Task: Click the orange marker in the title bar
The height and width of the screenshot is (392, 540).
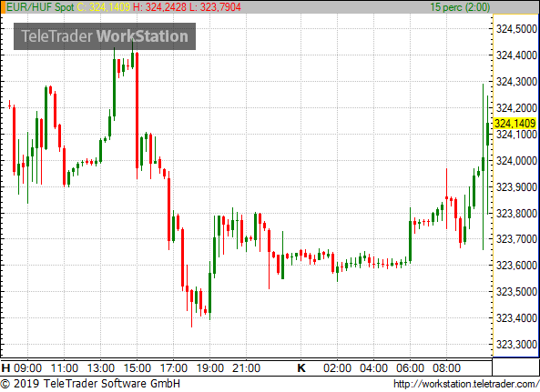Action: coord(3,7)
